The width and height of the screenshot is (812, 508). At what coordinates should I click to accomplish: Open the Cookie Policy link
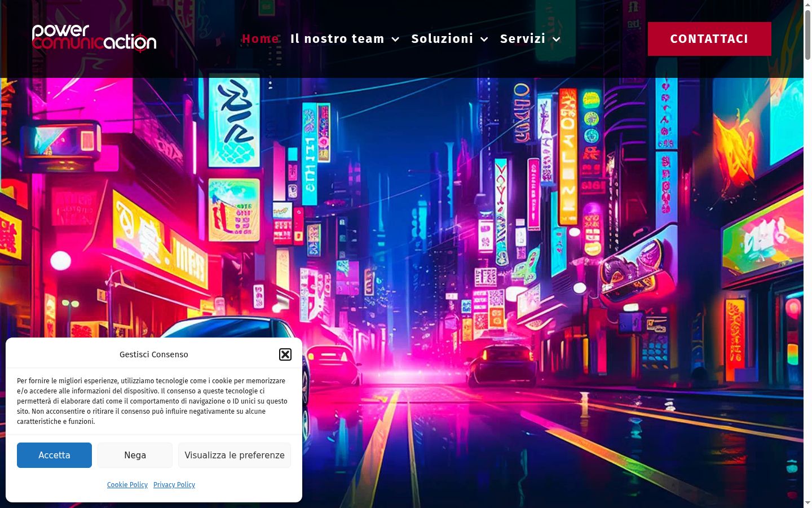point(127,485)
